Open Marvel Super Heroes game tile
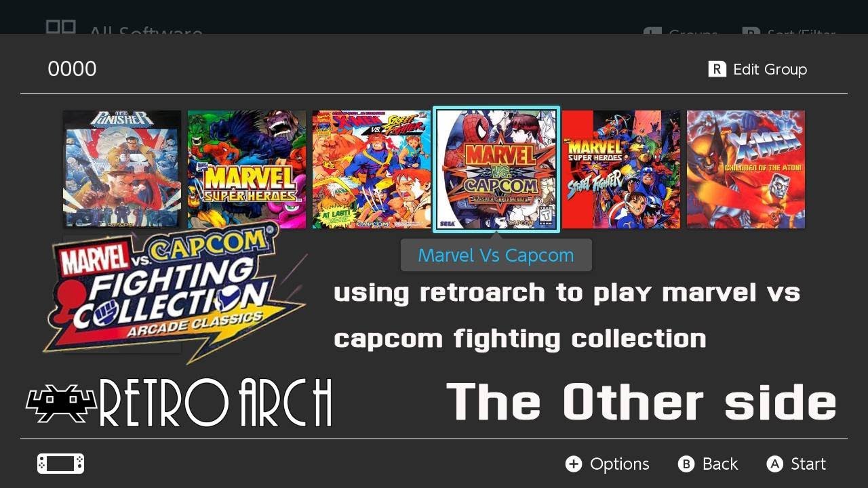Image resolution: width=868 pixels, height=488 pixels. (247, 169)
